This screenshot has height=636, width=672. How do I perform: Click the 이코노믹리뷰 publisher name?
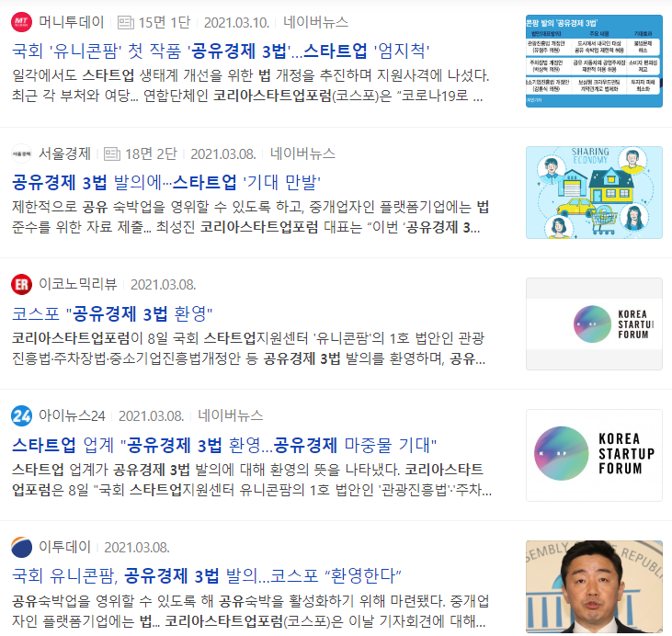point(78,285)
